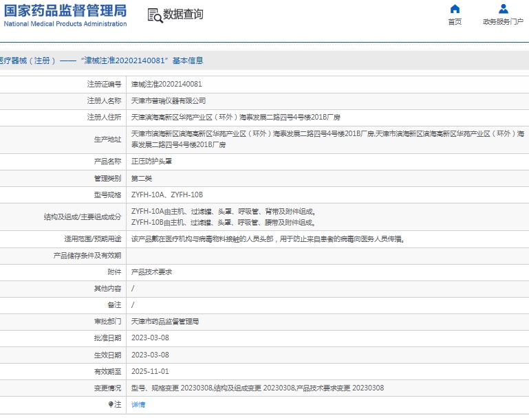529x420 pixels.
Task: Select product name 正压防护头罩
Action: click(x=151, y=162)
